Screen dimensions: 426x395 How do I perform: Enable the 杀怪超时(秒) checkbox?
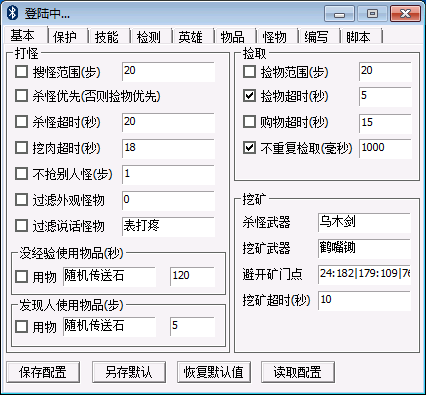point(22,122)
